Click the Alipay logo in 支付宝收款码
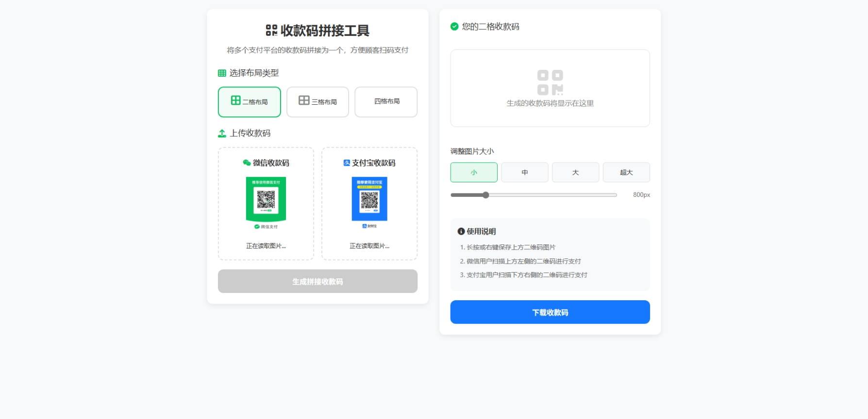868x419 pixels. (347, 163)
